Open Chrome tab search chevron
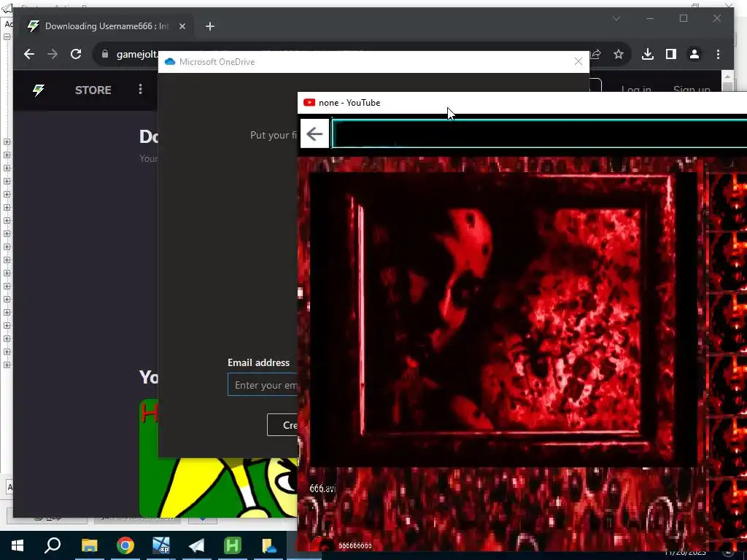The width and height of the screenshot is (747, 560). [616, 18]
